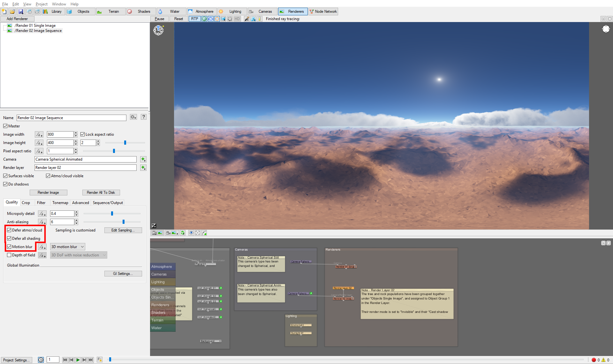Open the Micropoly detail animation button menu
The height and width of the screenshot is (364, 613).
[x=42, y=214]
